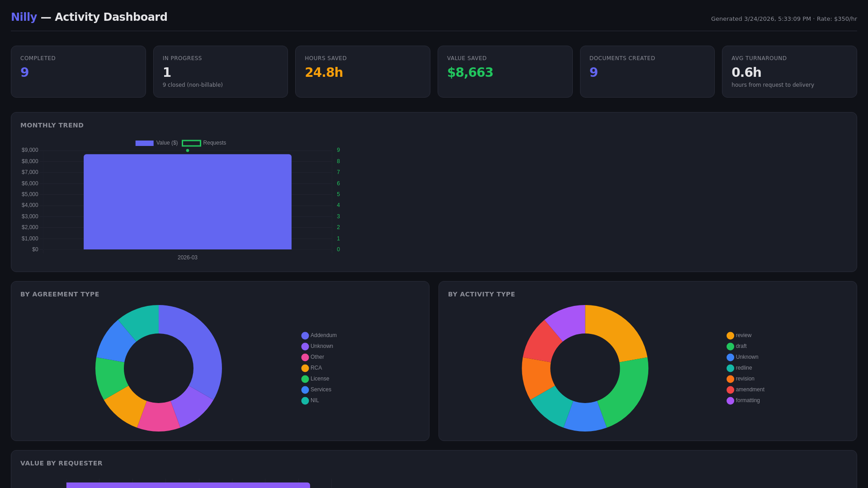The width and height of the screenshot is (868, 488).
Task: Click the Documents Created card
Action: coord(647,71)
